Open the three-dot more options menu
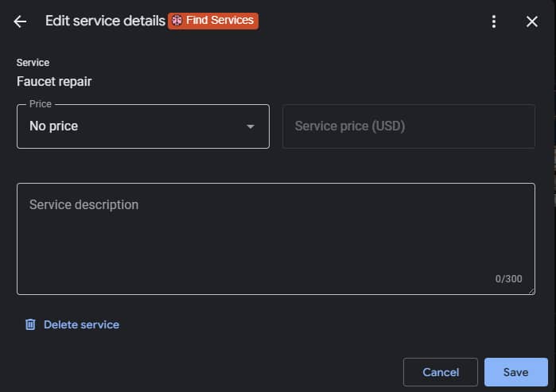Viewport: 556px width, 392px height. click(x=494, y=21)
